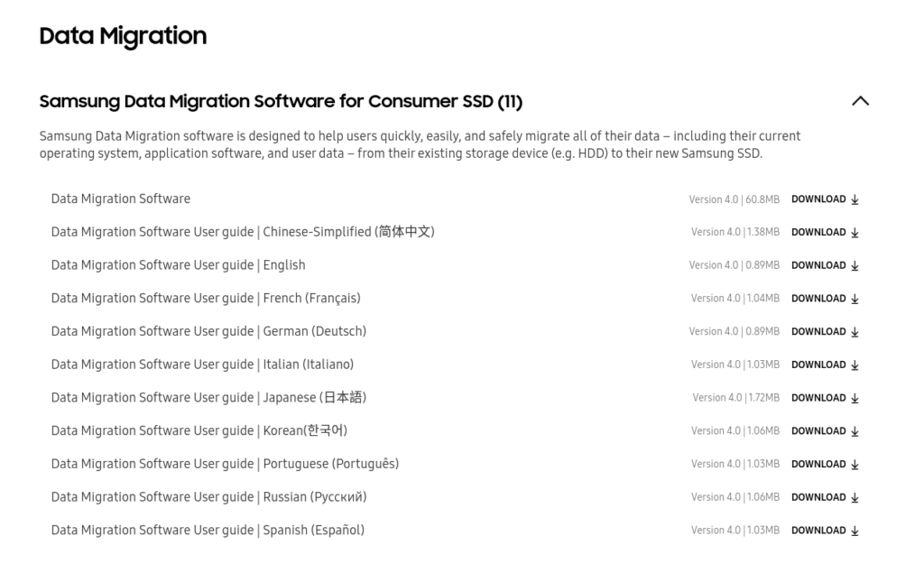This screenshot has height=582, width=924.
Task: Click 'Samsung Data Migration Software for Consumer SSD (11)' heading
Action: coord(282,101)
